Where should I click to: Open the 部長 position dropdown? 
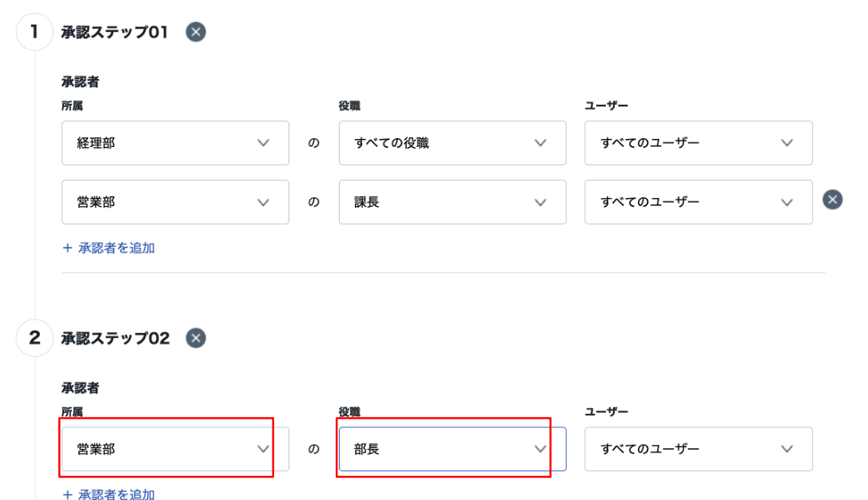click(x=452, y=449)
